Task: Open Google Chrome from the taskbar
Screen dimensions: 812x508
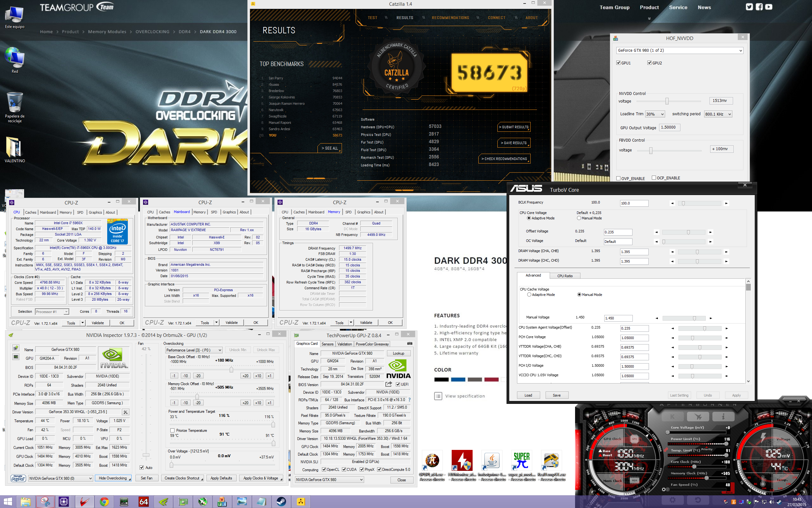Action: click(104, 502)
